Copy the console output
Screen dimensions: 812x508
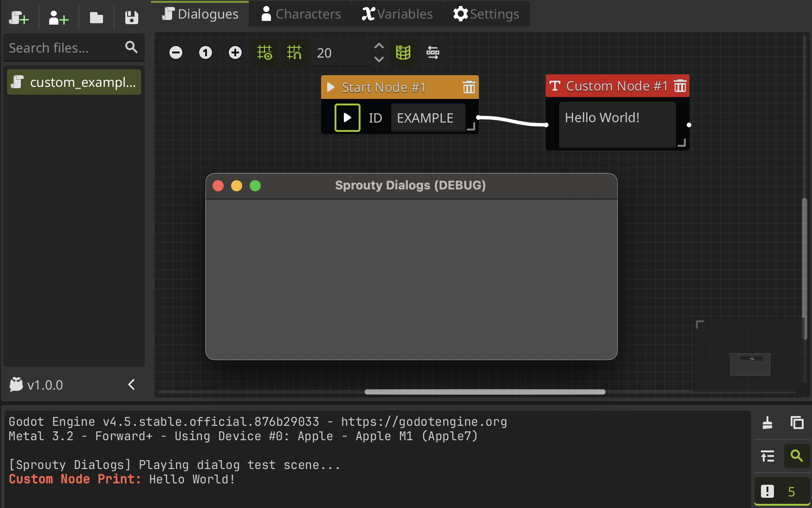(x=797, y=423)
